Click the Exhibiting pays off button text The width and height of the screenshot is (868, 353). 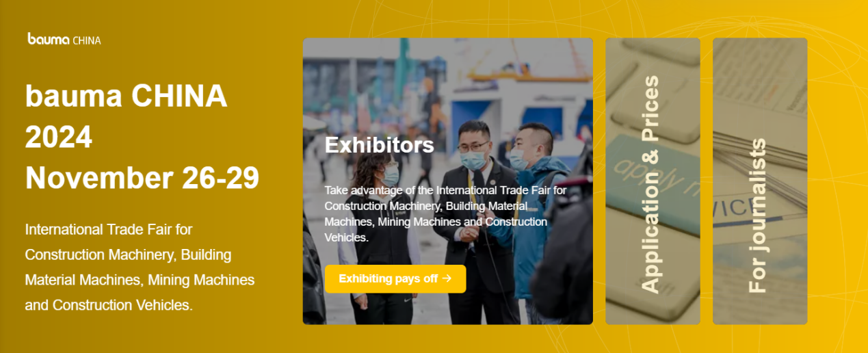click(x=388, y=278)
